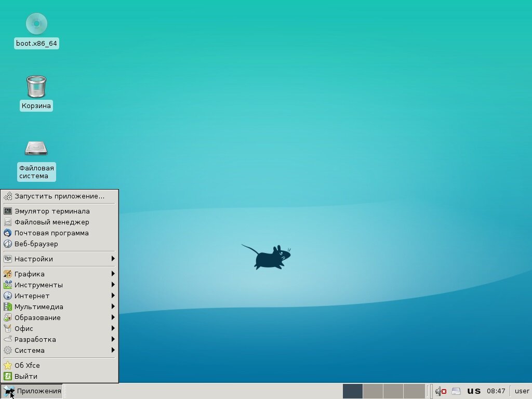Expand the Мультимедиа submenu arrow

[x=113, y=307]
